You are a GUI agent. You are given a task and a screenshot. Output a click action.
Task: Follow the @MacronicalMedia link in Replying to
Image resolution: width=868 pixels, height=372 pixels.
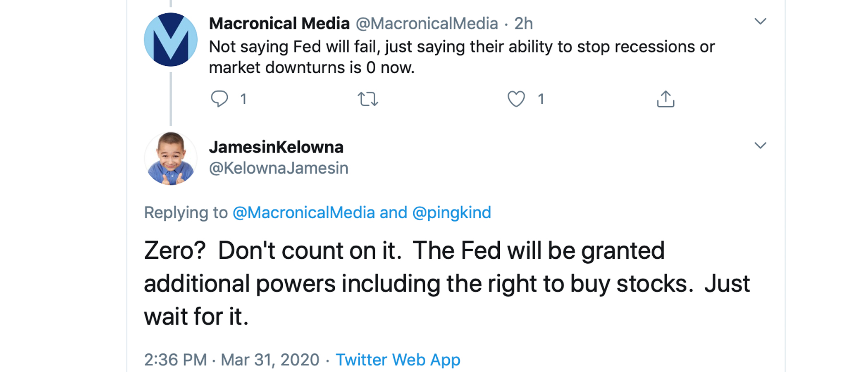coord(303,212)
